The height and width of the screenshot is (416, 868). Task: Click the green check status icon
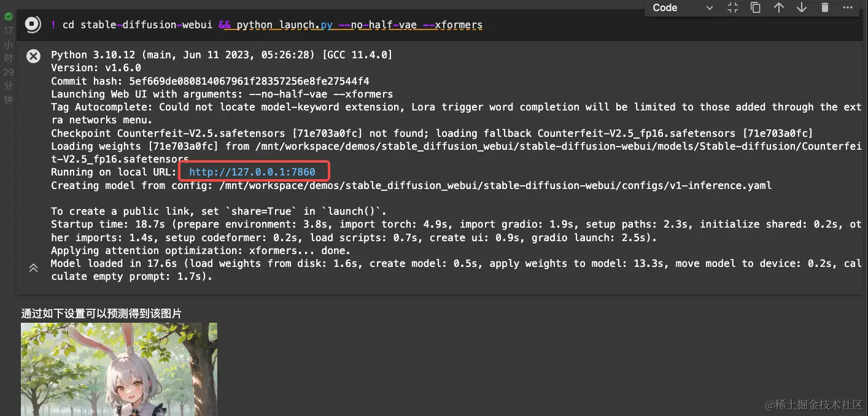click(9, 17)
